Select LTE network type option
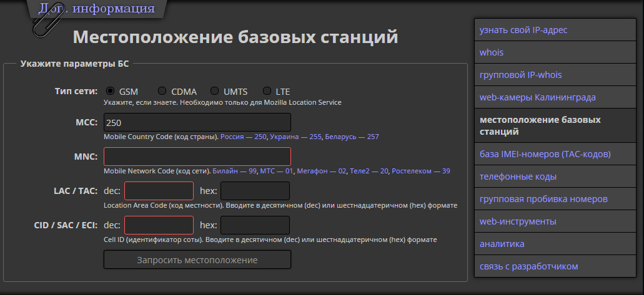 point(267,91)
